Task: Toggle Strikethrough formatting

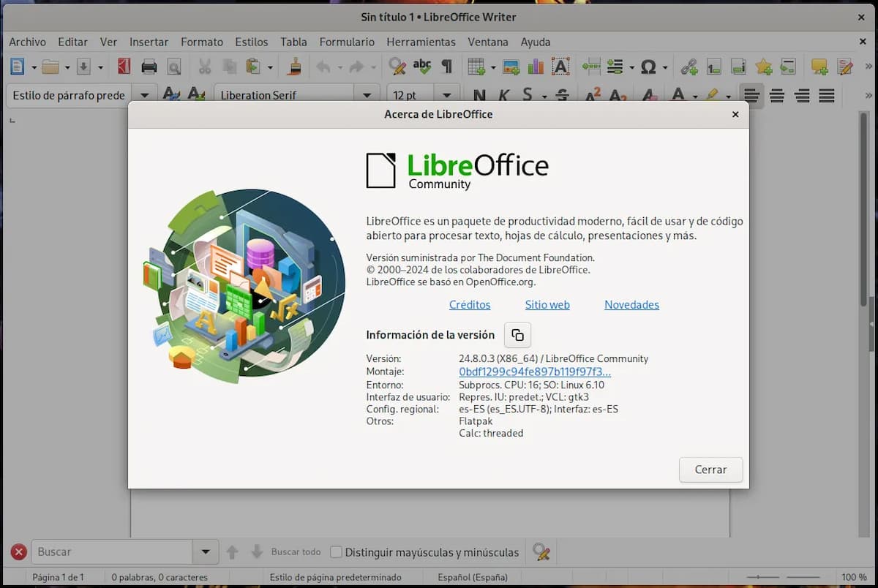Action: coord(562,95)
